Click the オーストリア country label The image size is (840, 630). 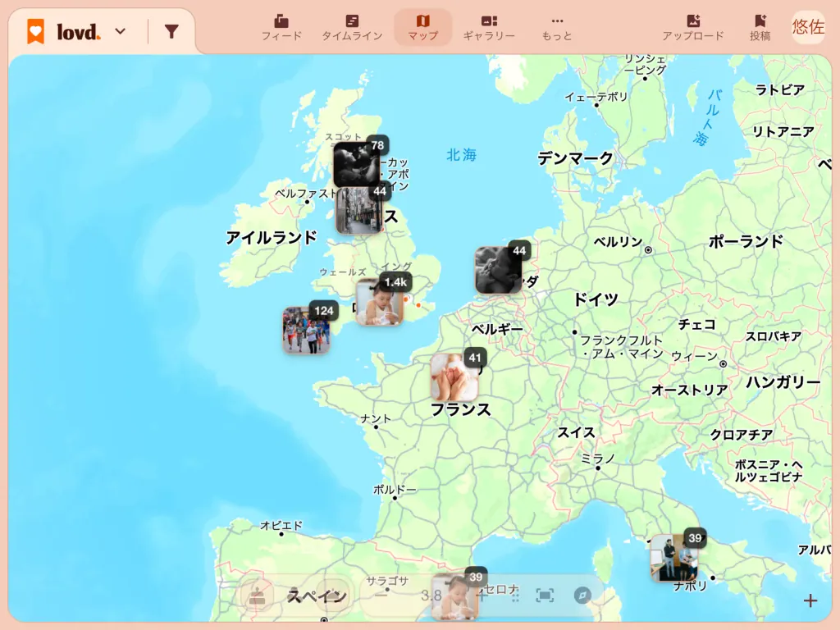tap(689, 390)
